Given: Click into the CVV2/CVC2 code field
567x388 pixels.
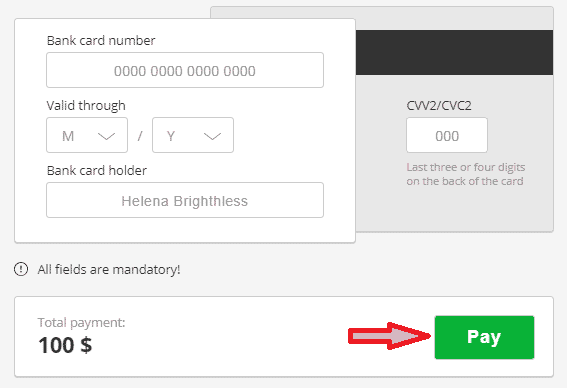Looking at the screenshot, I should [x=447, y=135].
